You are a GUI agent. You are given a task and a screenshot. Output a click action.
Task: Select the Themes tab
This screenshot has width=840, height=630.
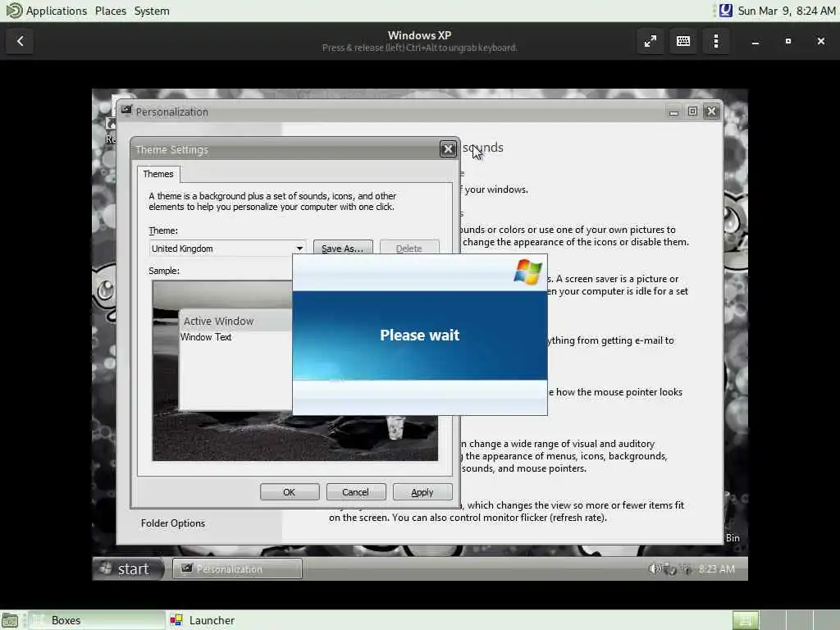tap(158, 174)
